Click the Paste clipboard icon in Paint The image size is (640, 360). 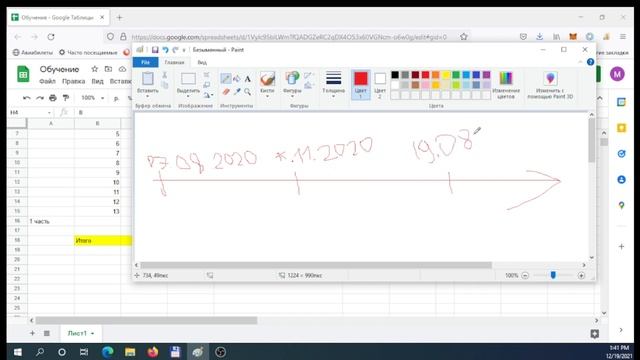(147, 79)
